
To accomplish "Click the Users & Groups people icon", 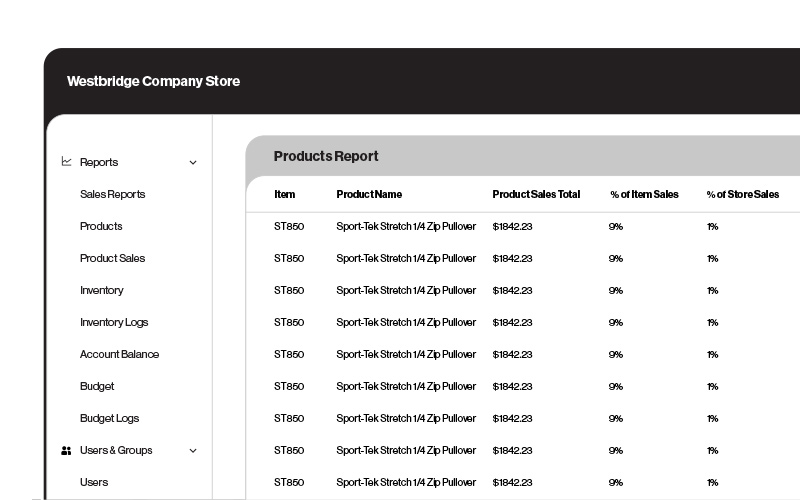I will point(67,451).
